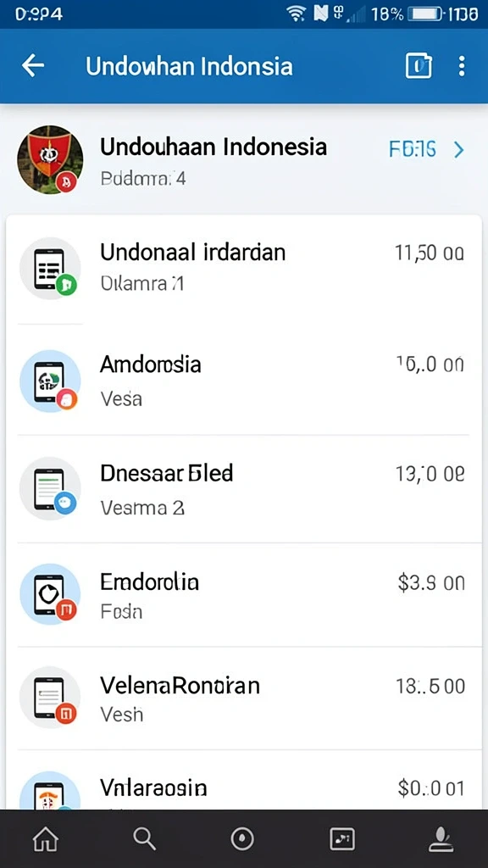Tap the Undouhaan Indonesia title in header
488x868 pixels.
pos(189,66)
